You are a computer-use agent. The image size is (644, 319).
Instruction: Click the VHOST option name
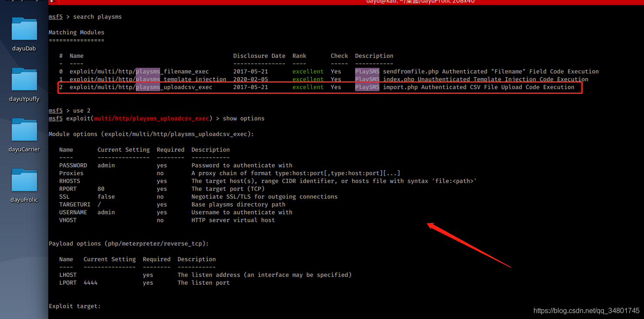click(68, 220)
